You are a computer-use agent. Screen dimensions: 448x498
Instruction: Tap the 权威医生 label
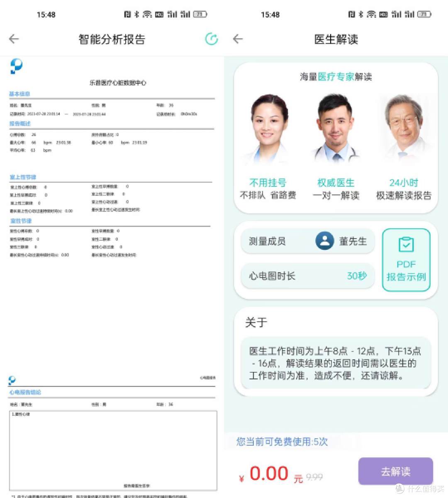click(336, 183)
